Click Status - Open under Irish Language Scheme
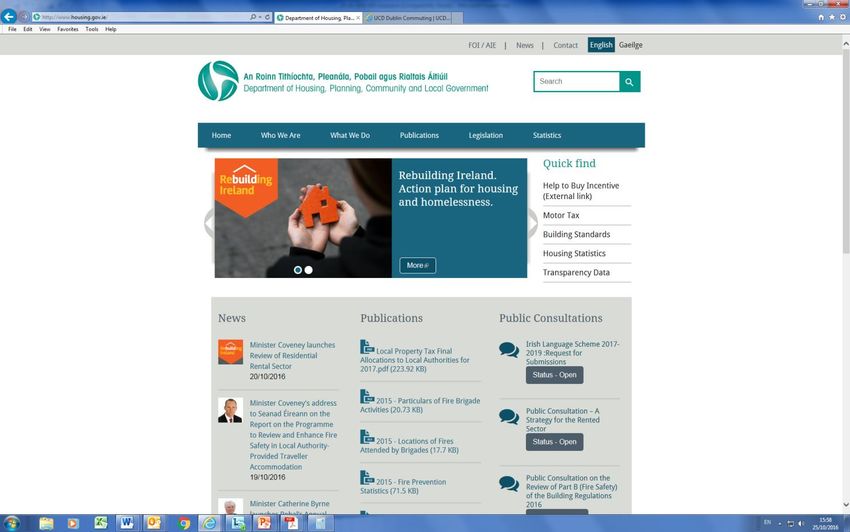 [x=555, y=375]
